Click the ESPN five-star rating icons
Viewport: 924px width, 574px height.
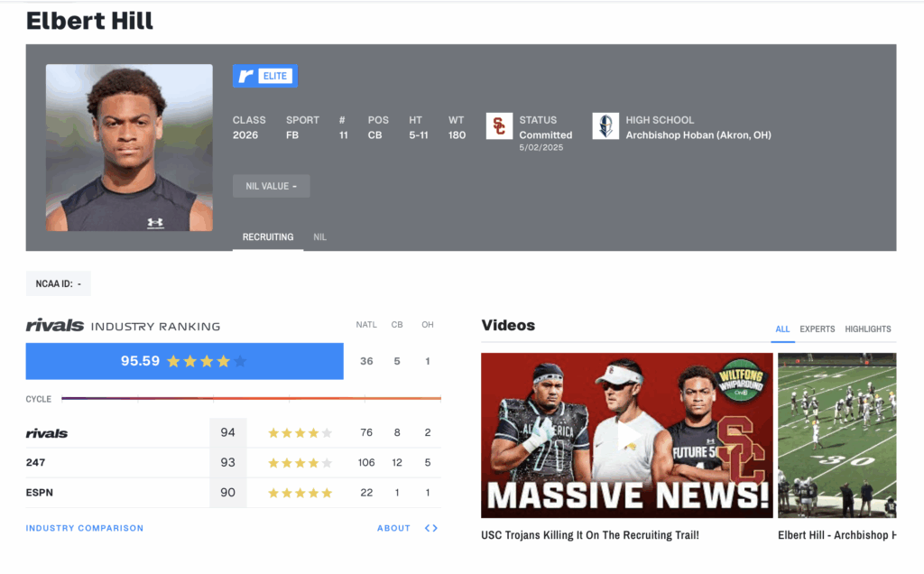pos(300,493)
